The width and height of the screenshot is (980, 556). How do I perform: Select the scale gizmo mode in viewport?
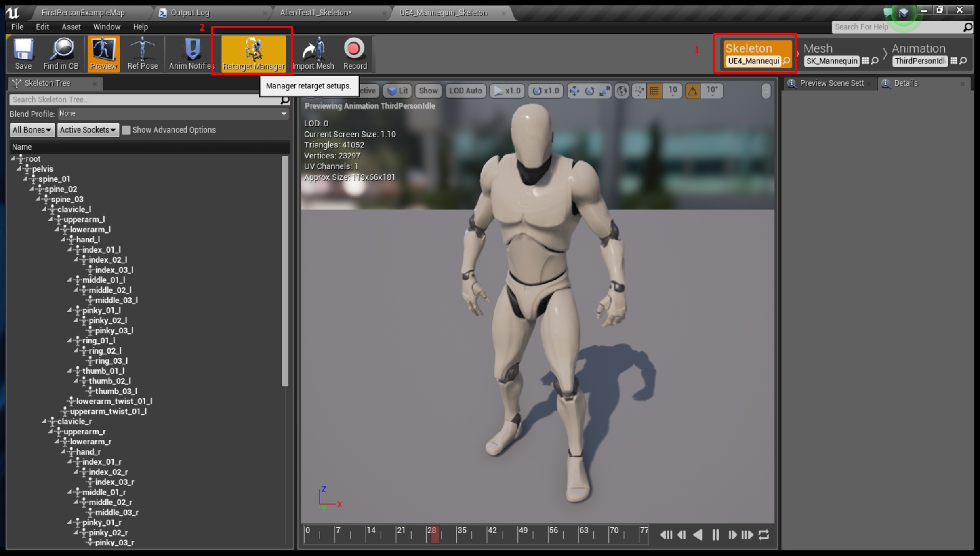coord(605,91)
